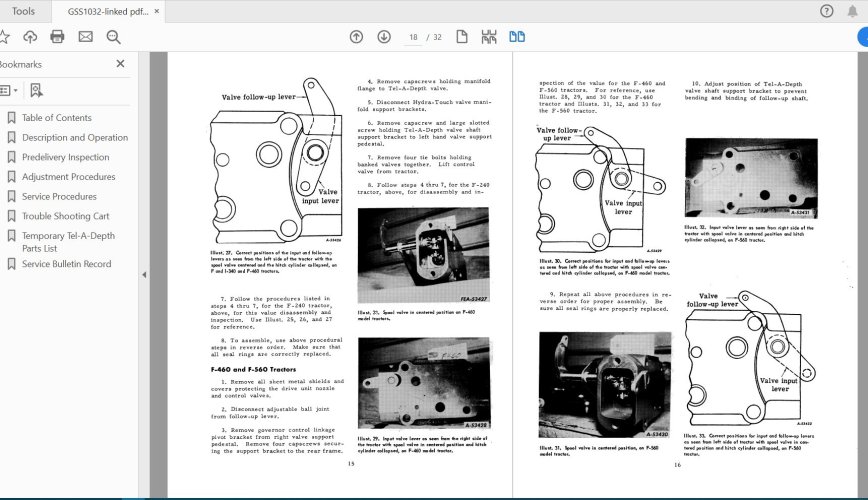Print the document using the printer icon
Image resolution: width=868 pixels, height=500 pixels.
tap(57, 37)
